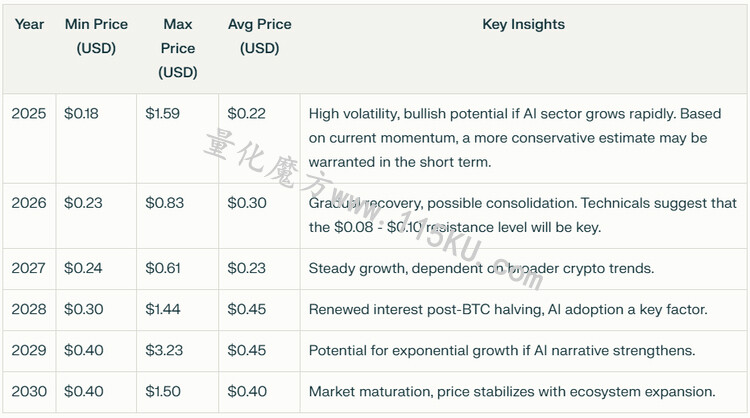Select the $0.83 max price value
750x418 pixels.
point(165,203)
